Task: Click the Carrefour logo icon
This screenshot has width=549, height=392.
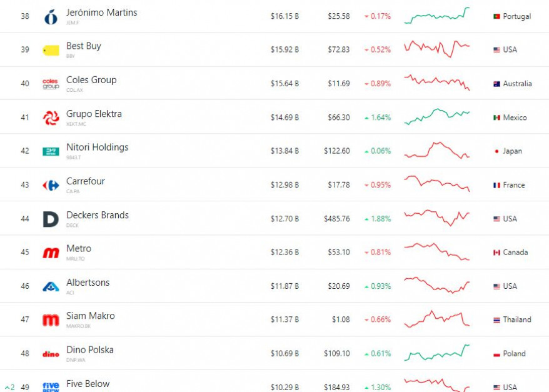Action: pyautogui.click(x=51, y=185)
